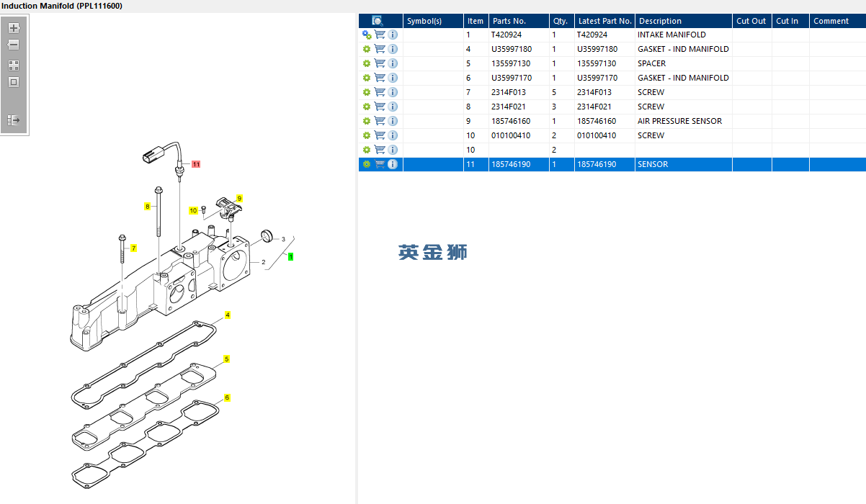Click latest part number U35997170
The height and width of the screenshot is (504, 866).
tap(597, 78)
